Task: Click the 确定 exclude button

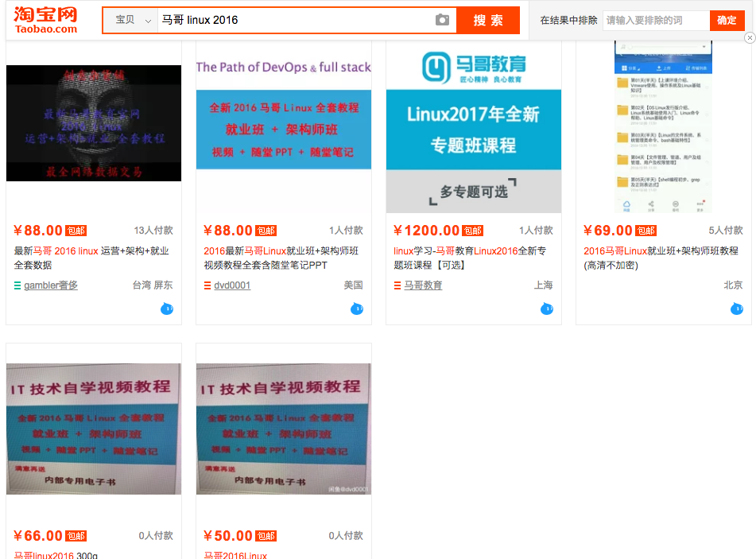Action: [727, 20]
